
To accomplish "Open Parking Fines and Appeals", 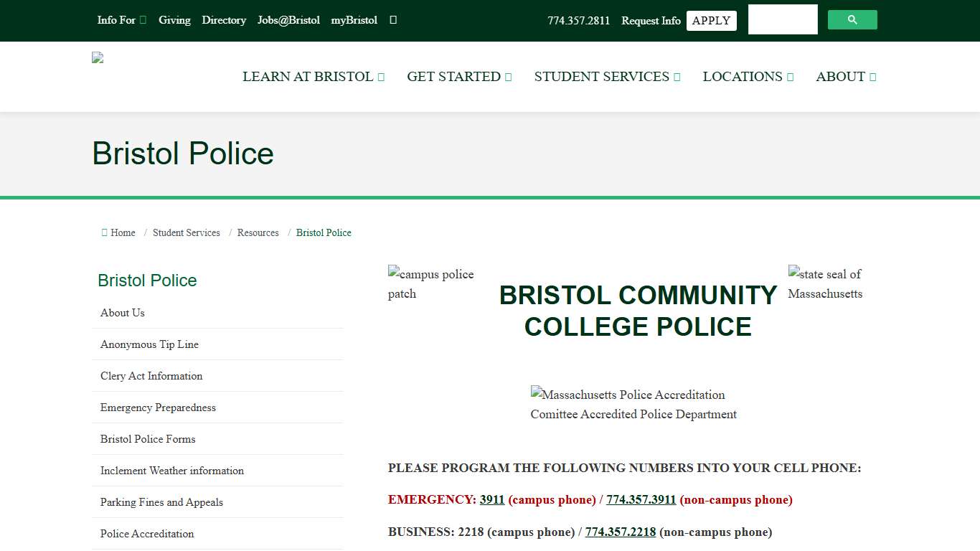I will [x=161, y=502].
